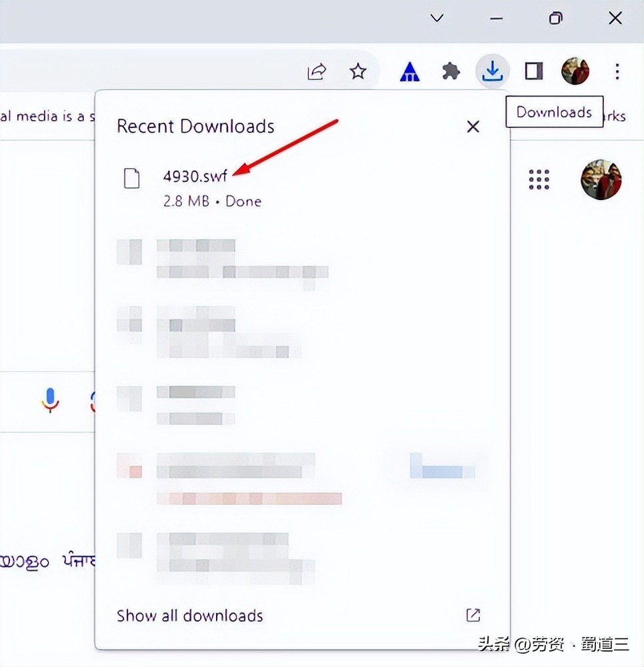Click the open-in-new-tab icon beside Show all downloads
The height and width of the screenshot is (667, 644).
coord(473,615)
